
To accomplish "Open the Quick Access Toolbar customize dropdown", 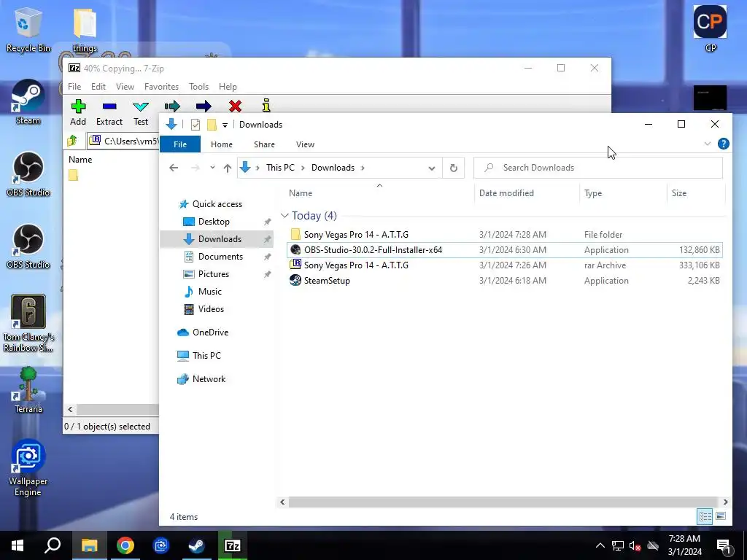I will pos(225,125).
